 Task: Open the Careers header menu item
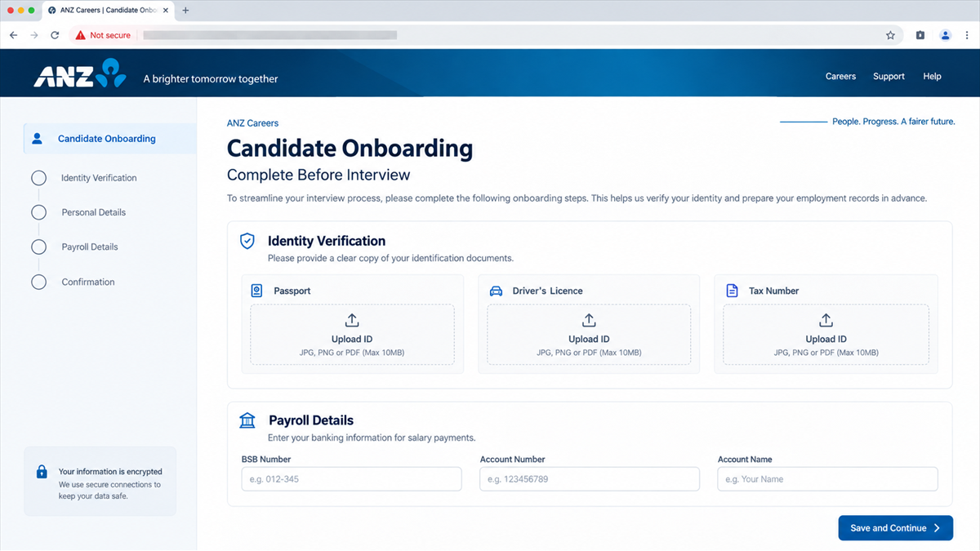tap(840, 76)
